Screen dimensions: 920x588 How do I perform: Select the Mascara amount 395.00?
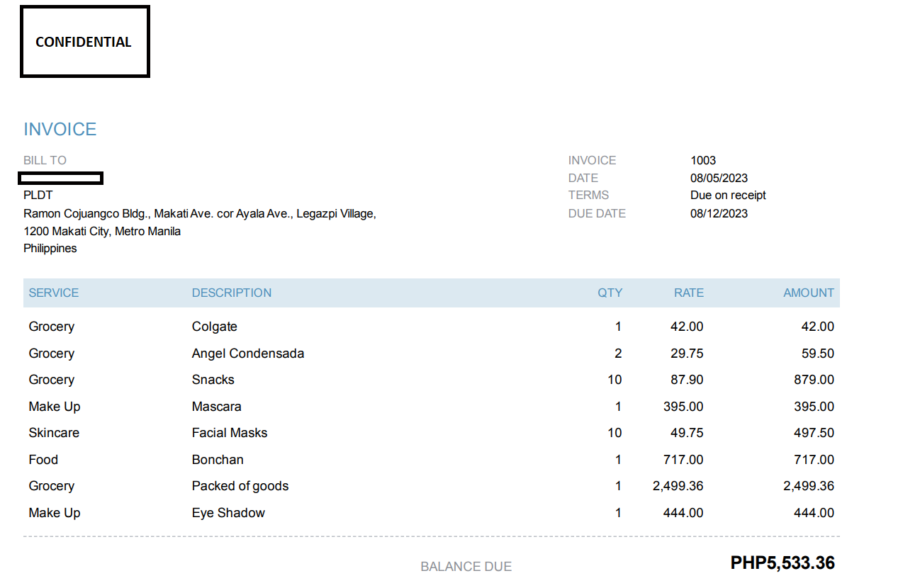(814, 407)
